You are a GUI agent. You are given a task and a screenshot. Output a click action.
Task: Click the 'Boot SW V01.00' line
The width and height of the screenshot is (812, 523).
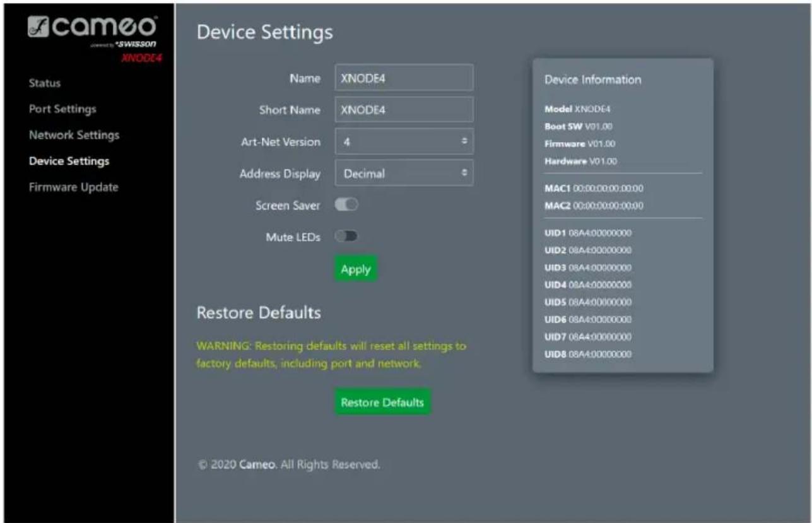579,126
